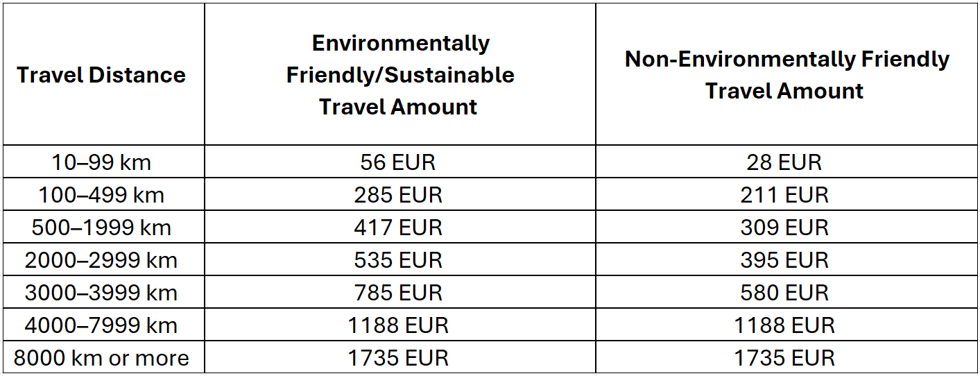Click the 417 EUR cell
The width and height of the screenshot is (980, 376).
click(400, 227)
